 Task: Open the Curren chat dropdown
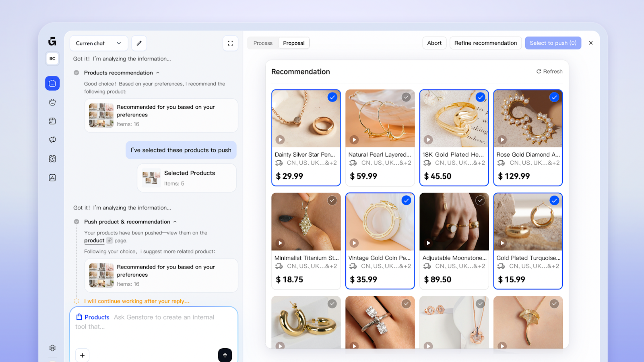click(99, 43)
